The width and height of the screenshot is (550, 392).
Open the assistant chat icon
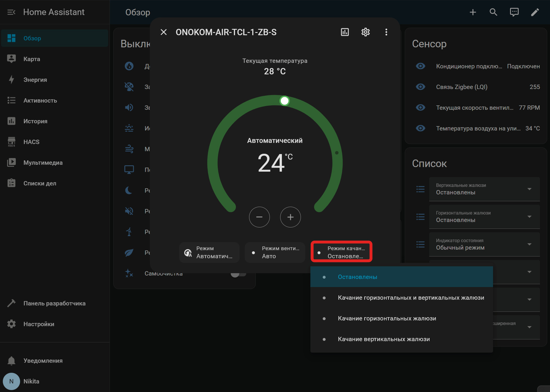(x=514, y=12)
